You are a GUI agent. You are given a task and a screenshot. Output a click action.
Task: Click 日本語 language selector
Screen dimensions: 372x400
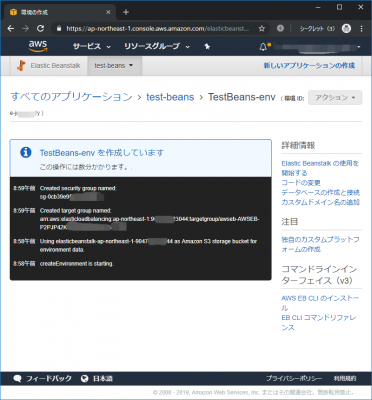(103, 379)
